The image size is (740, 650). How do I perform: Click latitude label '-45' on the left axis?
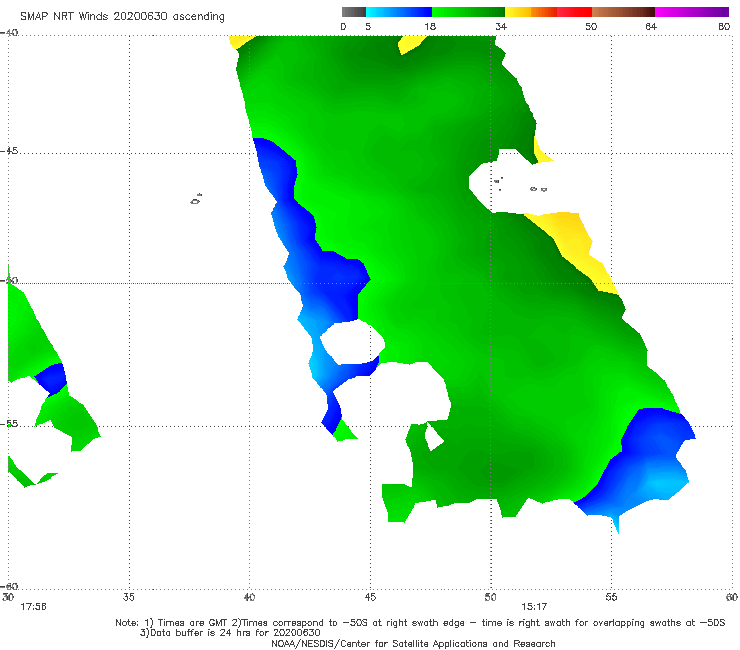tap(9, 151)
